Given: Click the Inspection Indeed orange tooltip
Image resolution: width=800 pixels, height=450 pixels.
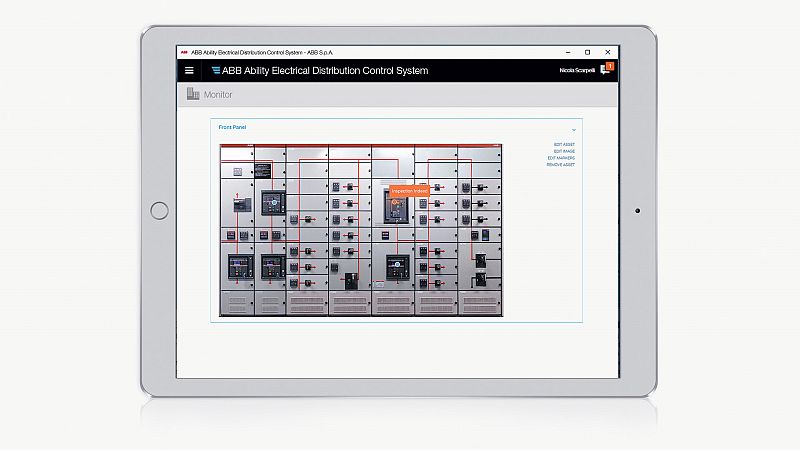Looking at the screenshot, I should coord(409,191).
